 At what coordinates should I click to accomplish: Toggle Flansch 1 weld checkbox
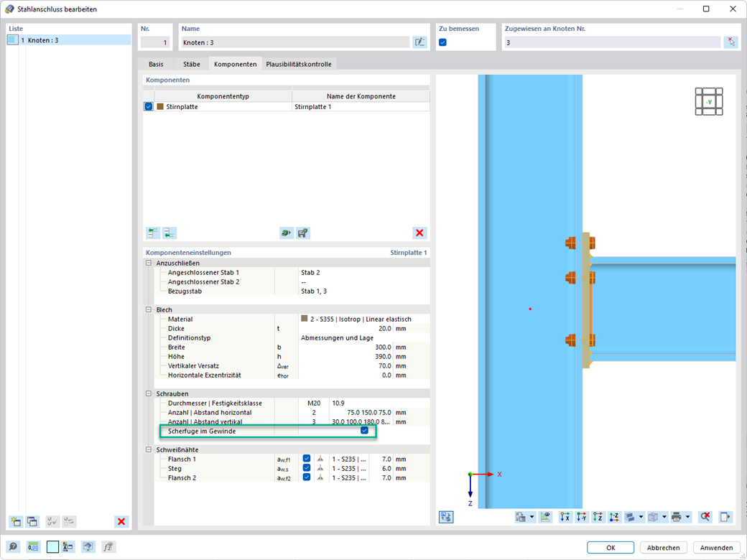(307, 459)
